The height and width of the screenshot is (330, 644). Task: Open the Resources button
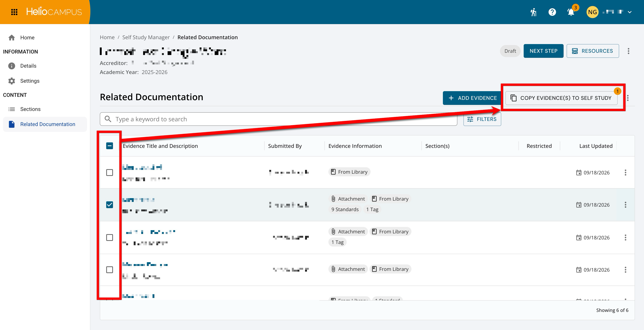tap(593, 51)
